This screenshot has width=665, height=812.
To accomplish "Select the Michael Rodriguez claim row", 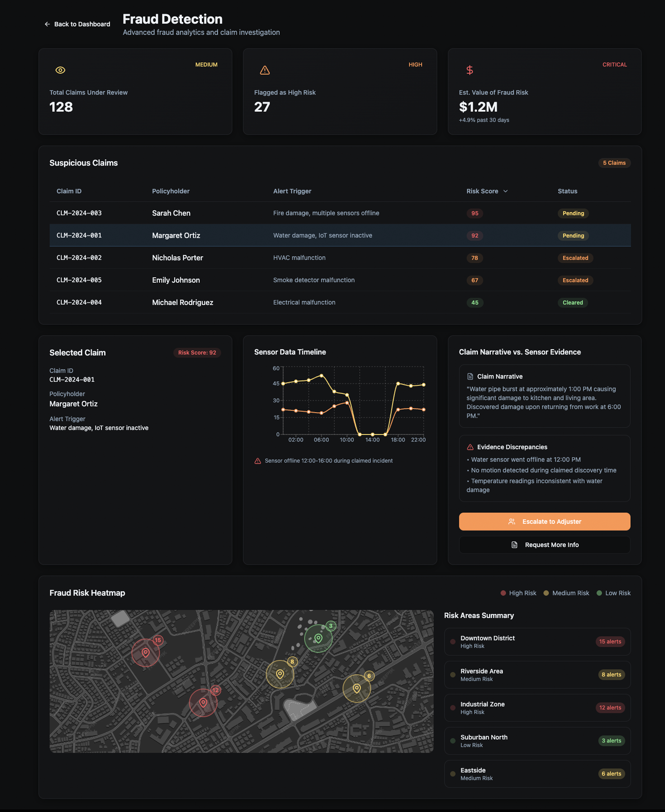I will 340,302.
